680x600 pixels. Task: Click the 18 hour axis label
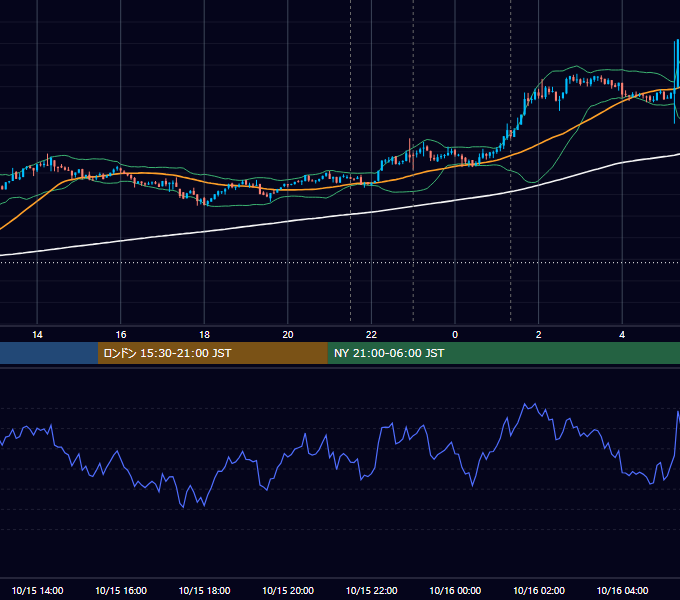tap(204, 335)
